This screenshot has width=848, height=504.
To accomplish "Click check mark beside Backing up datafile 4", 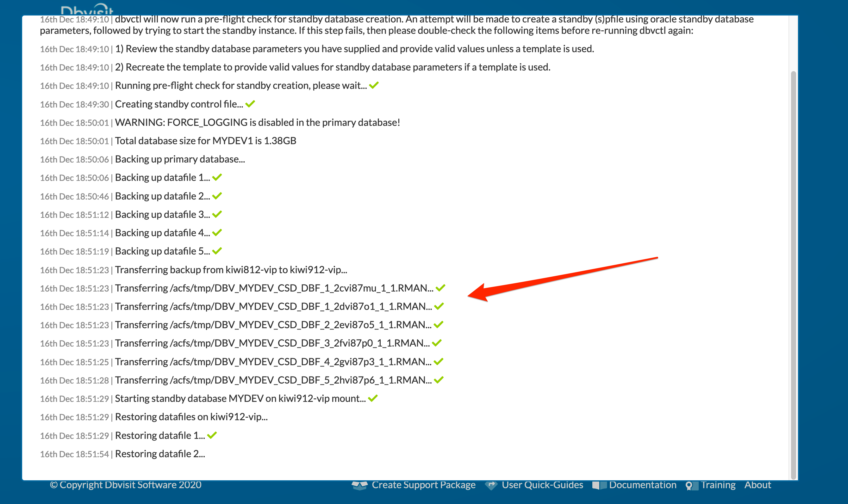I will [217, 232].
